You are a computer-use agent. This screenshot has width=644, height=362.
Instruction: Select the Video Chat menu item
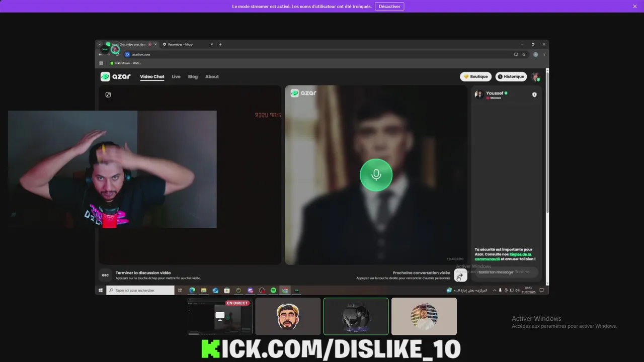click(152, 76)
